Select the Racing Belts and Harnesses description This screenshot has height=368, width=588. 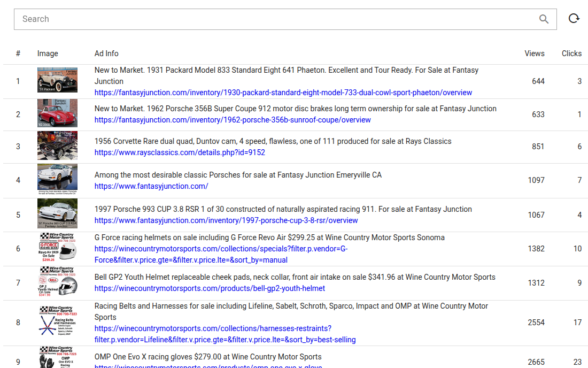point(291,312)
